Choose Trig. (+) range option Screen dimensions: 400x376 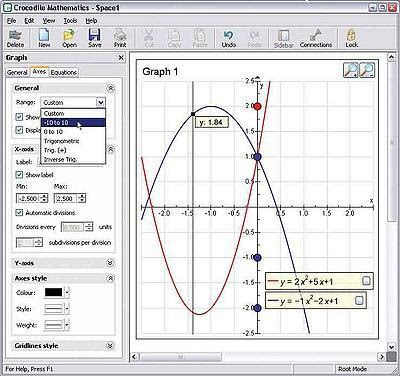click(73, 150)
